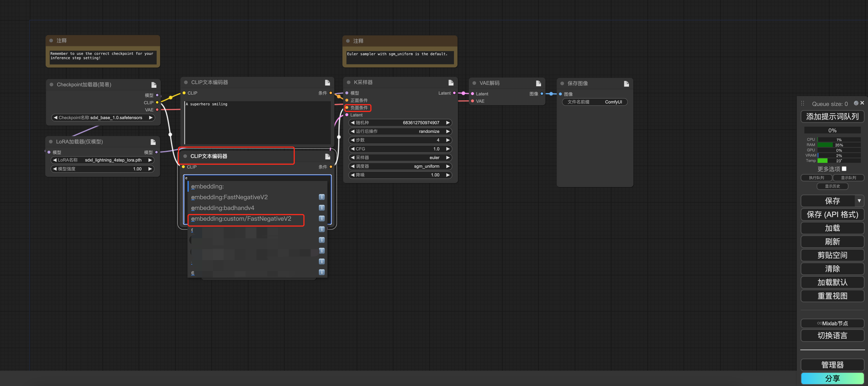Screen dimensions: 868x386
Task: Click the 分享 button
Action: pos(832,379)
